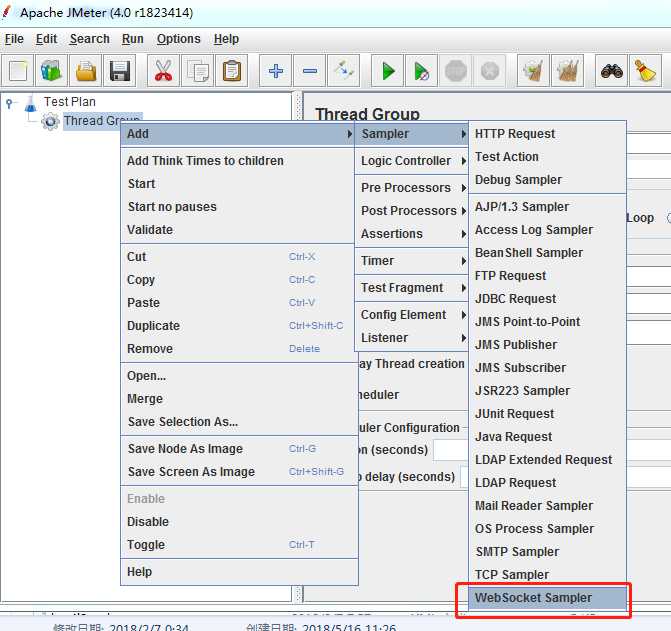
Task: Select Debug Sampler entry
Action: (548, 180)
